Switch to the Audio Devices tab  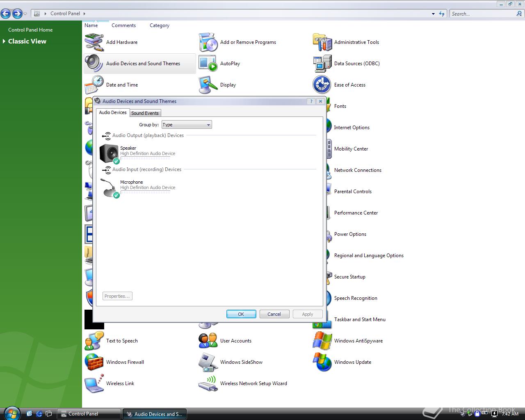[113, 112]
